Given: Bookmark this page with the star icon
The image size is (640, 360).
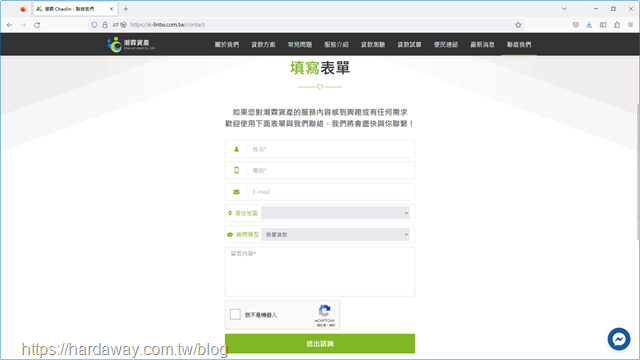Looking at the screenshot, I should click(x=518, y=25).
